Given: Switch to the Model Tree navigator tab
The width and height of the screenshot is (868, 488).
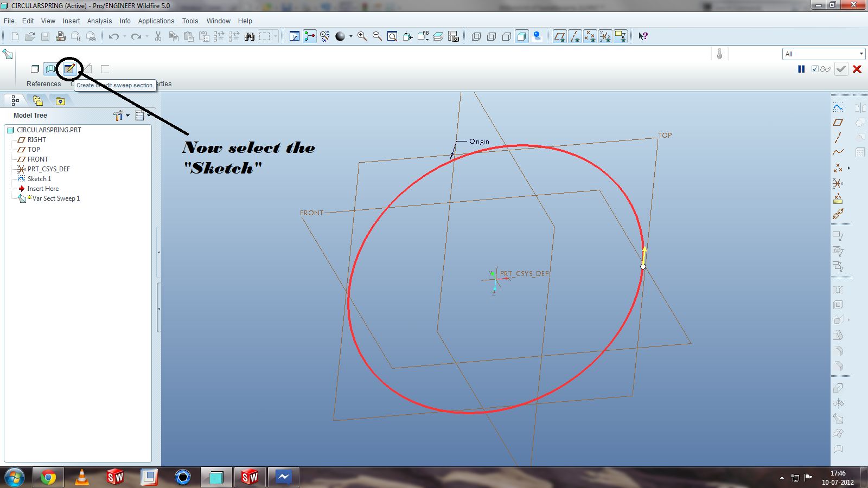Looking at the screenshot, I should pos(15,100).
